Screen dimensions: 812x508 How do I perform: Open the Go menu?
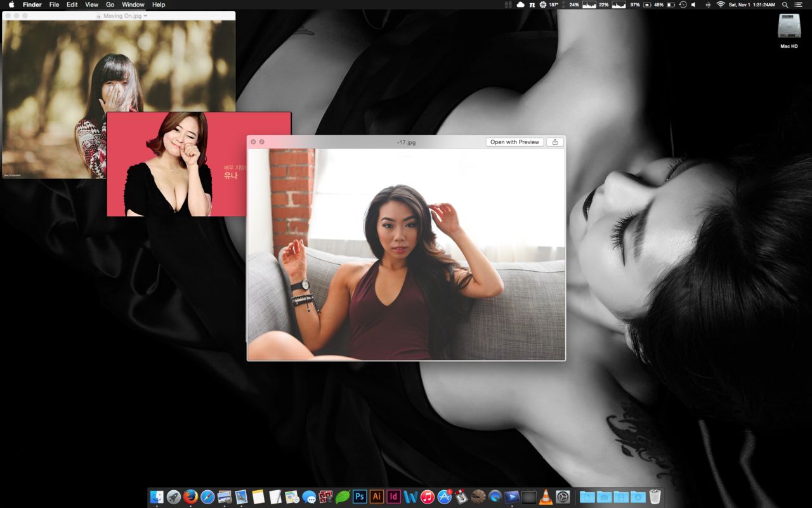(x=110, y=4)
